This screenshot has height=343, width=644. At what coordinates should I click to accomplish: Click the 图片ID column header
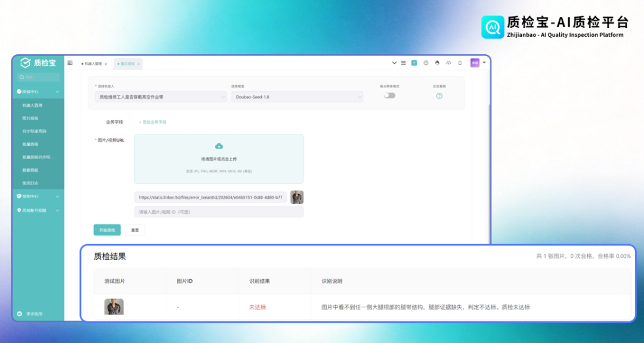(185, 282)
